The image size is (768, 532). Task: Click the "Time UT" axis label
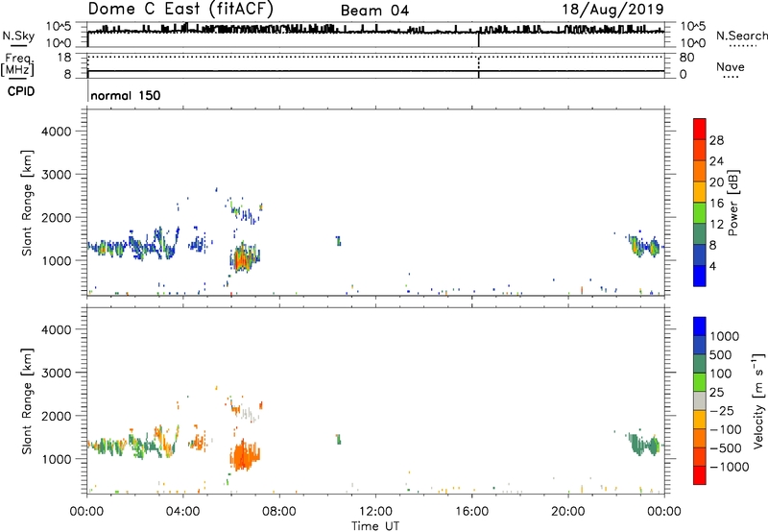[x=375, y=526]
